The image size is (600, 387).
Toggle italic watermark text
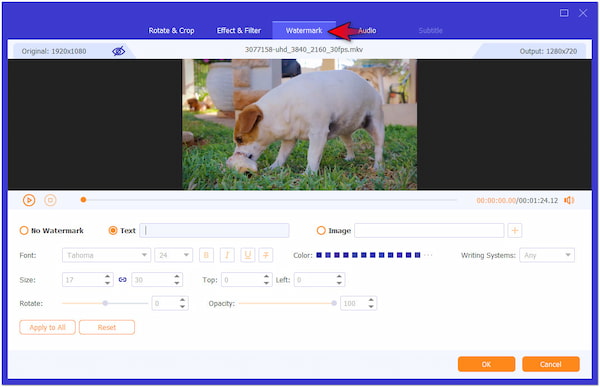click(227, 255)
